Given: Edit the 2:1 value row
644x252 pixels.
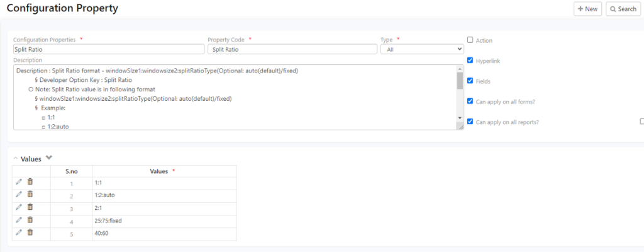Looking at the screenshot, I should pos(19,207).
